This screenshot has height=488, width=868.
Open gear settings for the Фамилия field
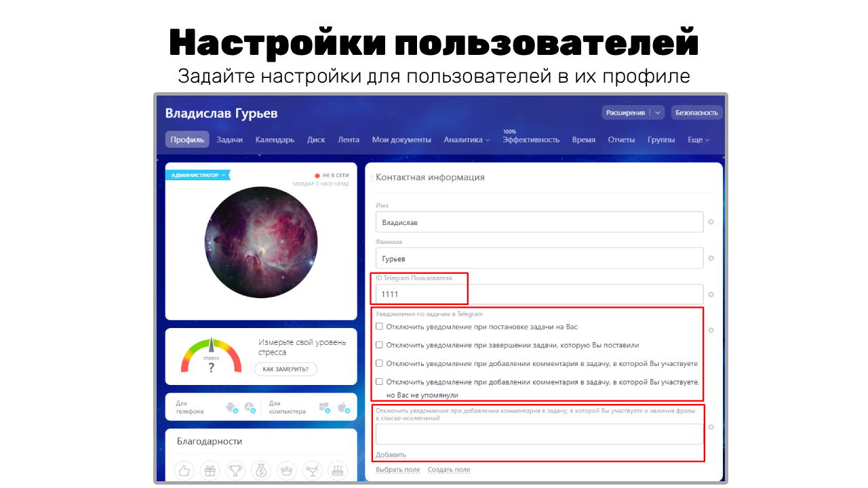[711, 258]
